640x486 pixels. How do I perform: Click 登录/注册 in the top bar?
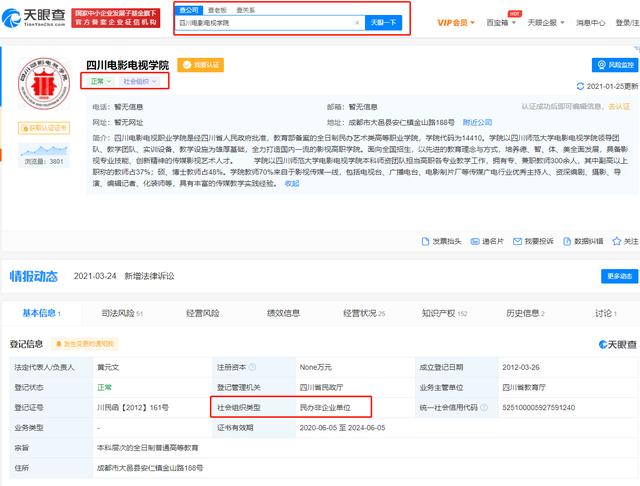(627, 22)
